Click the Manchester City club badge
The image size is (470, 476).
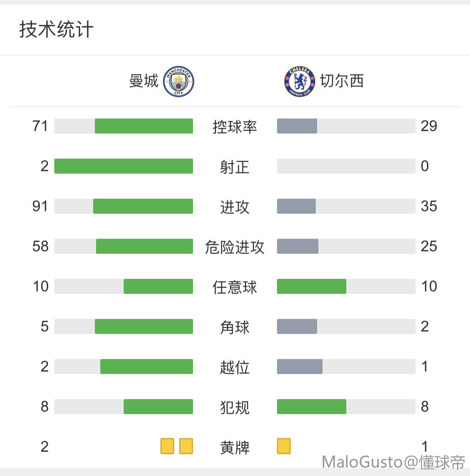[x=178, y=81]
